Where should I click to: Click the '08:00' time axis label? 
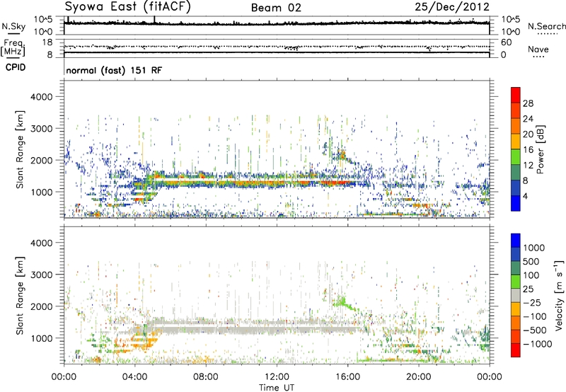[x=206, y=377]
